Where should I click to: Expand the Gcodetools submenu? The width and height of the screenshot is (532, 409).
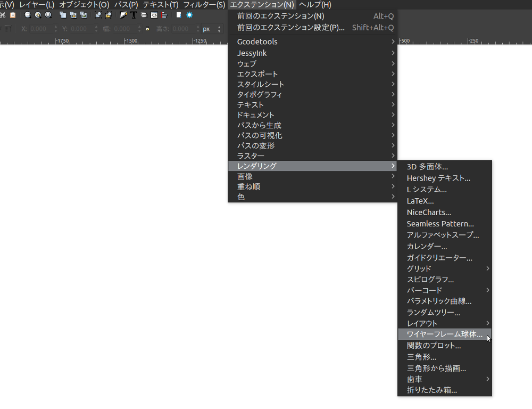[312, 42]
